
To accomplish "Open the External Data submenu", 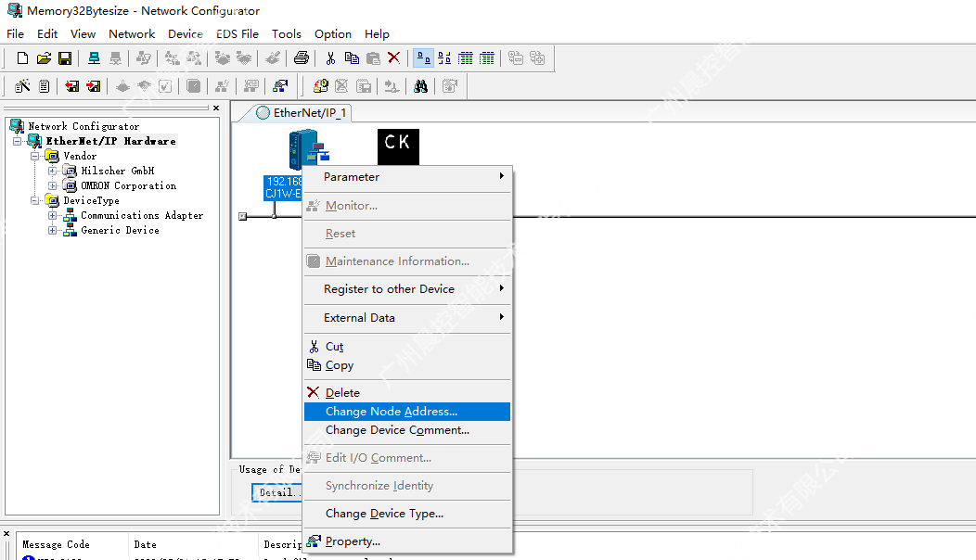I will click(407, 317).
